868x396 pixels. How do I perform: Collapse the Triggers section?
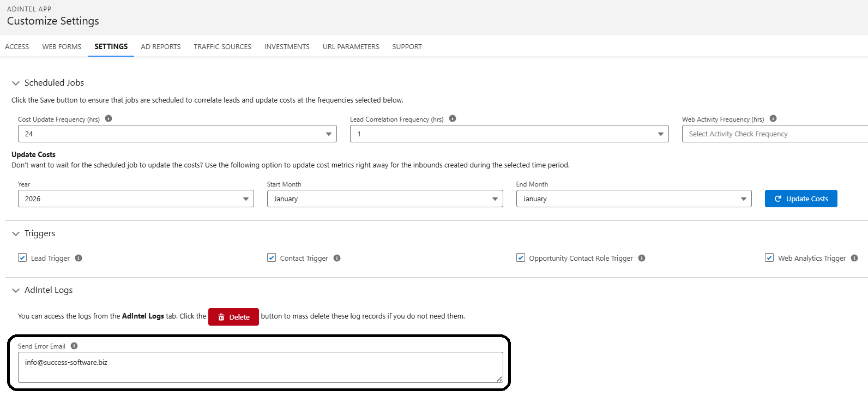pyautogui.click(x=16, y=233)
